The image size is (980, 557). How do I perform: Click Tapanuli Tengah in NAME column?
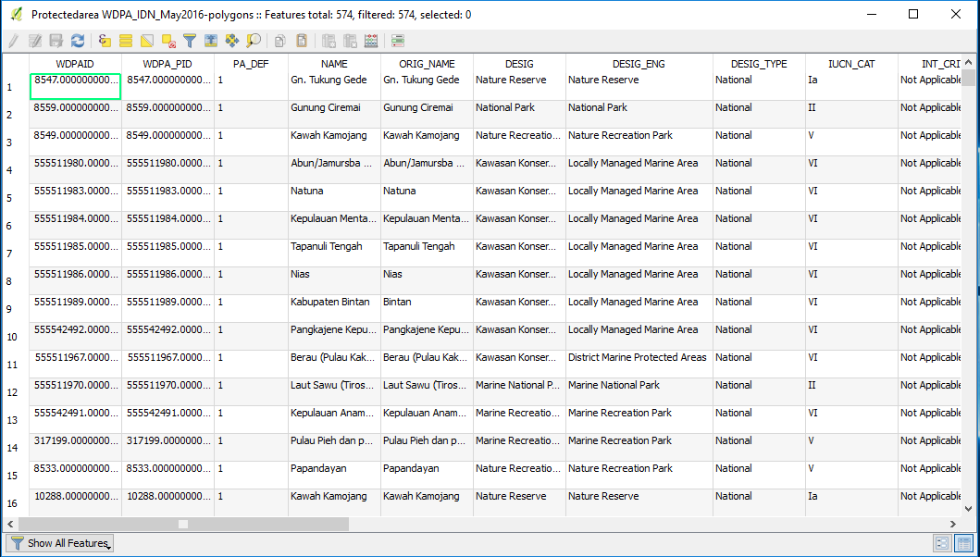(x=334, y=254)
